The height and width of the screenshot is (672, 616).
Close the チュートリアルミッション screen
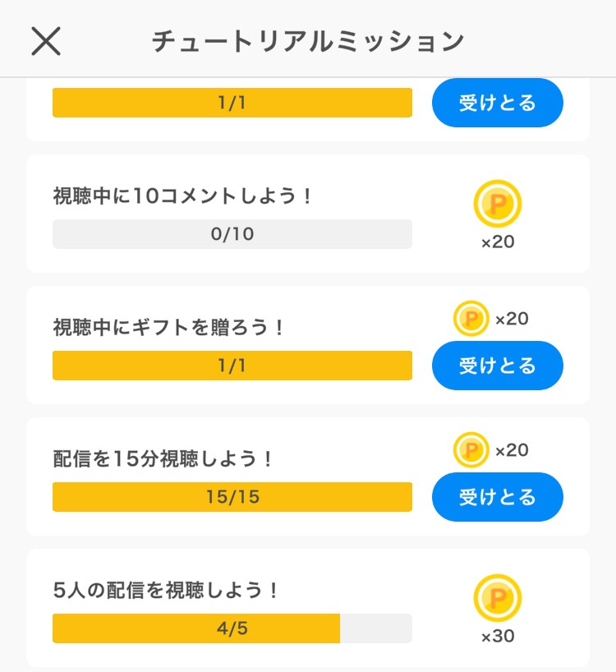click(46, 41)
